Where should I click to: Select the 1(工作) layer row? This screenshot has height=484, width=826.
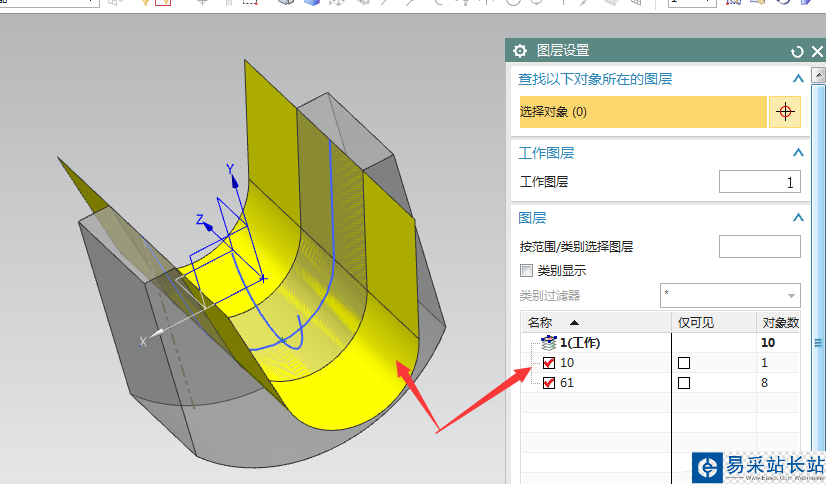click(x=661, y=342)
